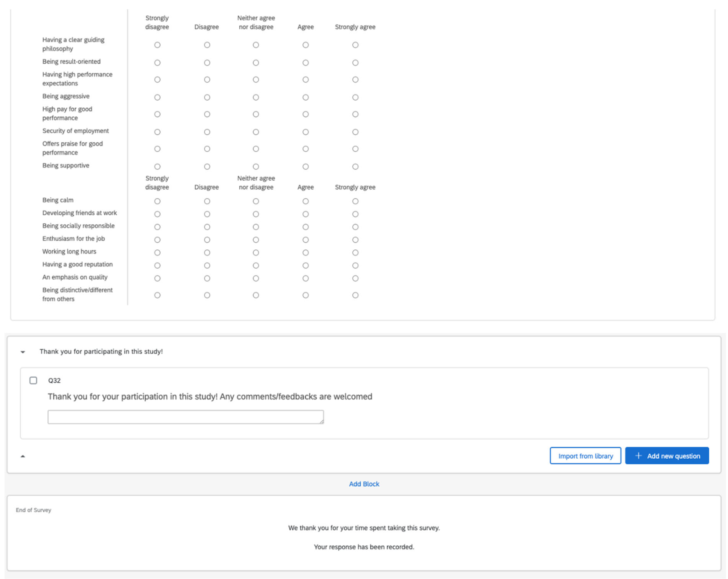Choose Neither agree nor disagree for Developing friends at work
The image size is (728, 579).
pos(256,214)
